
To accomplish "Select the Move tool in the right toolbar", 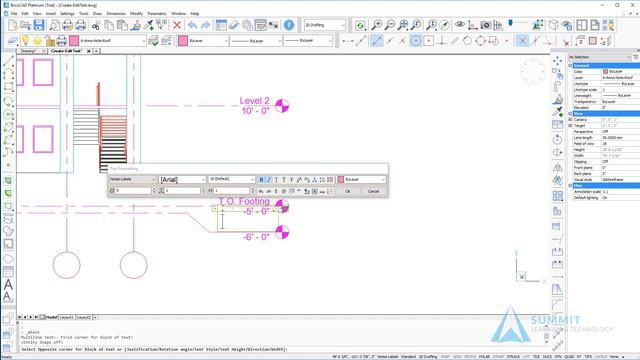I will click(x=558, y=61).
